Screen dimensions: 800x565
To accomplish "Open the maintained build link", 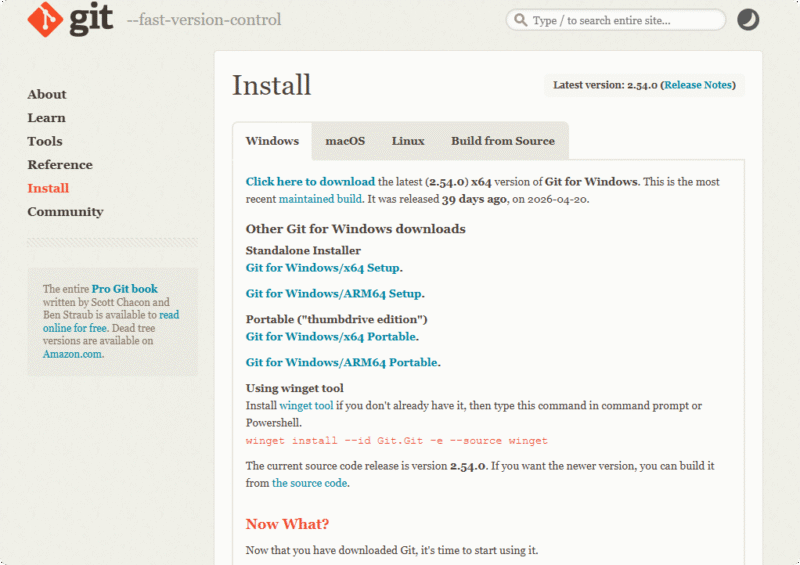I will [320, 199].
